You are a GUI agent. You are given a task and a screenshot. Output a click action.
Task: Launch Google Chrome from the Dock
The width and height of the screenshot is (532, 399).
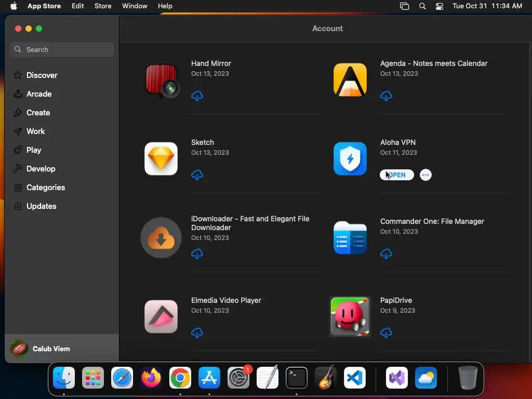coord(180,377)
